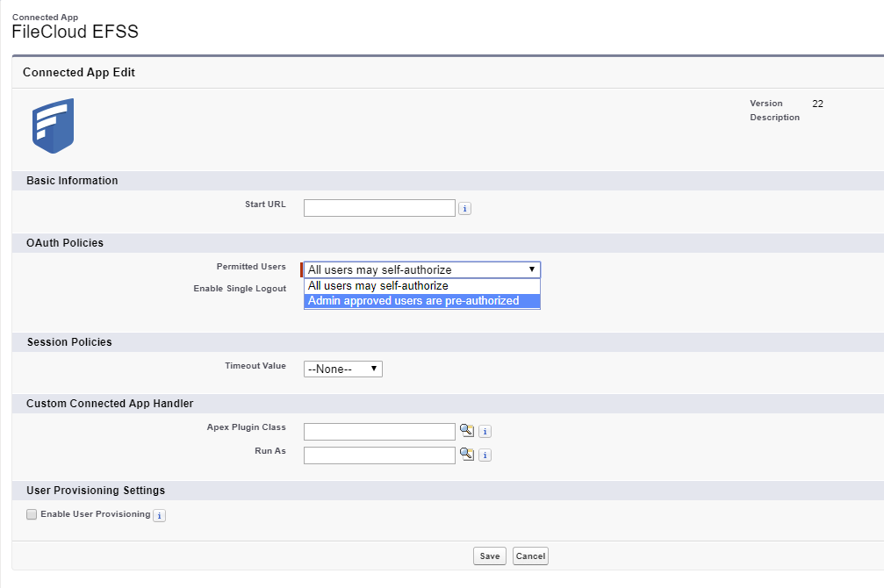The width and height of the screenshot is (884, 588).
Task: Select --None-- in Timeout Value
Action: click(342, 369)
